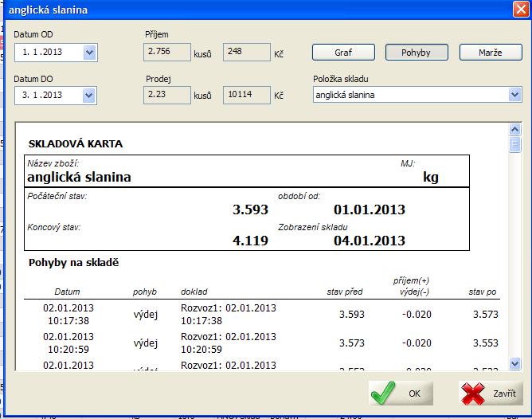Image resolution: width=532 pixels, height=419 pixels.
Task: Click the report's vertical scrollbar thumb
Action: coord(514,144)
